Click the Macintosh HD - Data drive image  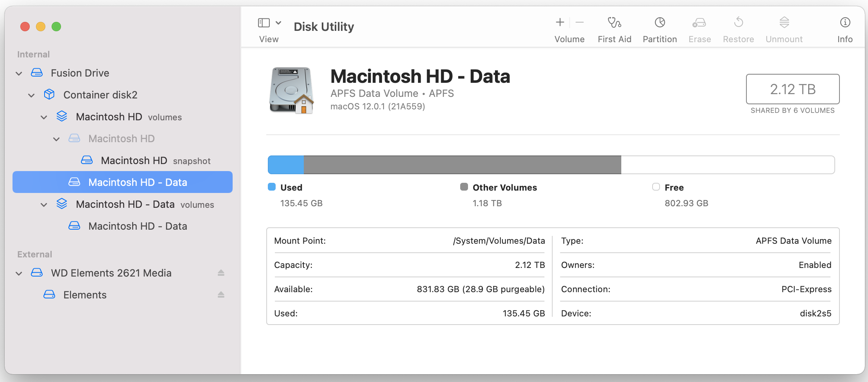coord(292,90)
